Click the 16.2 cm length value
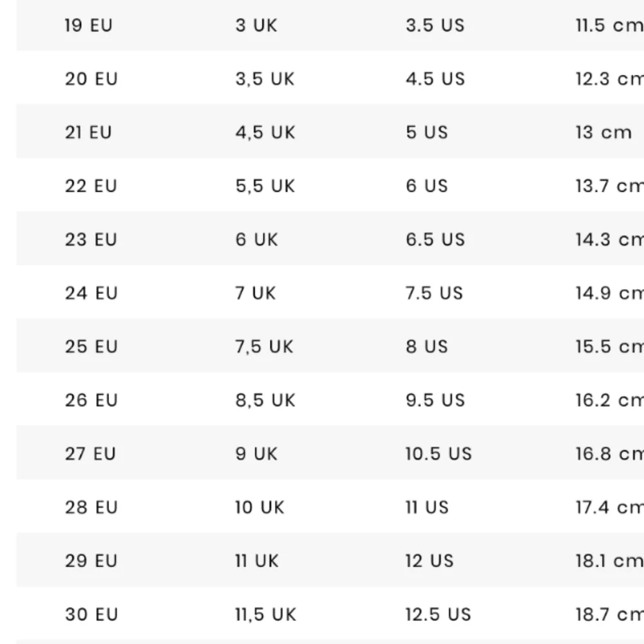644x644 pixels. tap(609, 401)
